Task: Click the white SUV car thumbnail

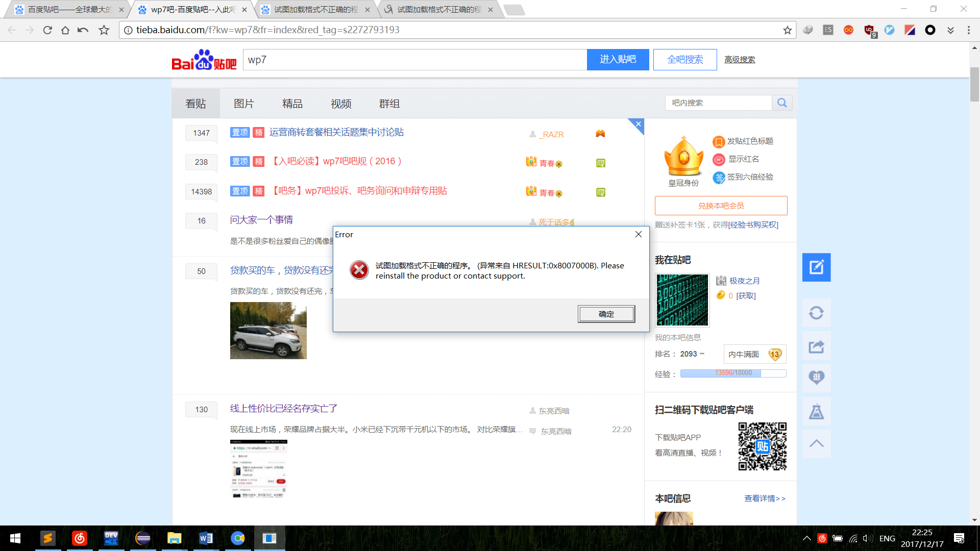Action: pyautogui.click(x=268, y=331)
